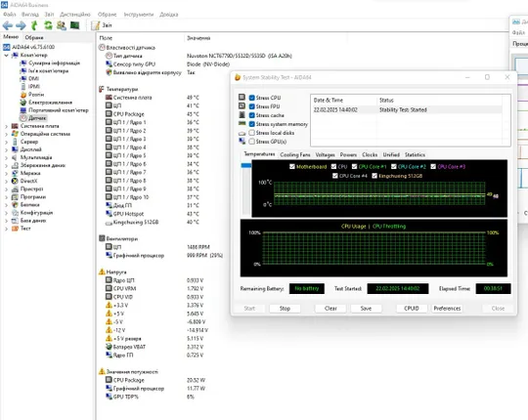Open the Інструменти menu
Image resolution: width=528 pixels, height=420 pixels.
pos(139,15)
